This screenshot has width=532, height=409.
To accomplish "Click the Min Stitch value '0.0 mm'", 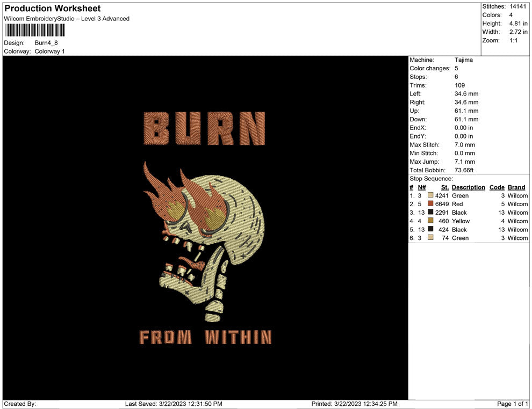I will [x=465, y=153].
